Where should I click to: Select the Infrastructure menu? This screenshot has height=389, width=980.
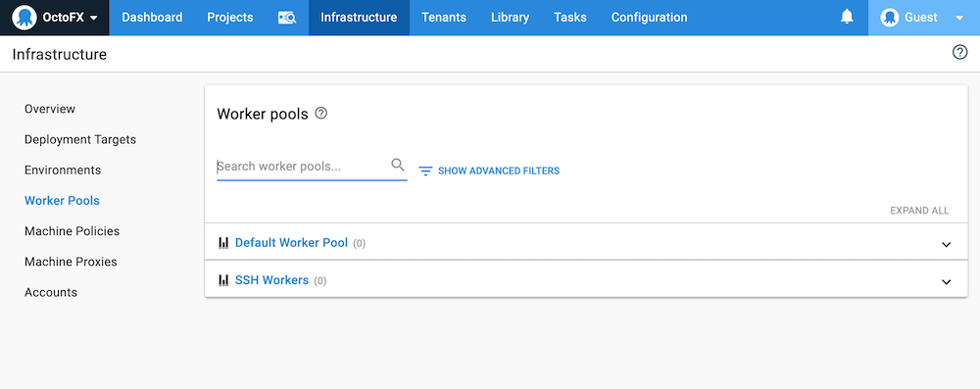point(359,18)
